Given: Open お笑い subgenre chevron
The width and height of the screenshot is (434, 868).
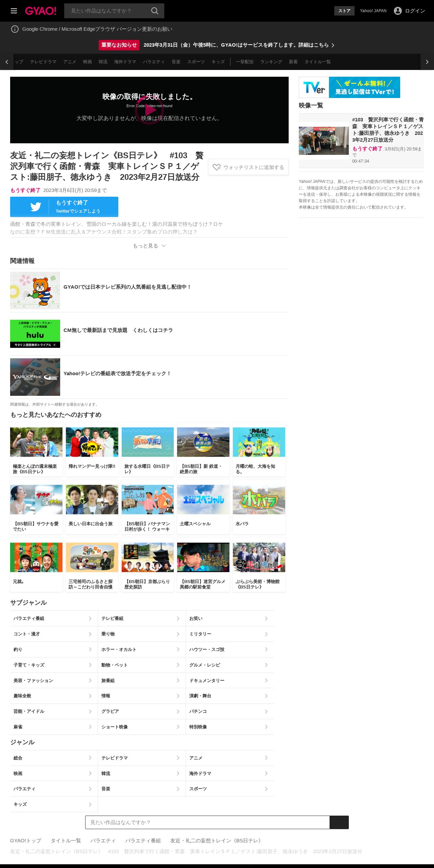Looking at the screenshot, I should (x=266, y=619).
